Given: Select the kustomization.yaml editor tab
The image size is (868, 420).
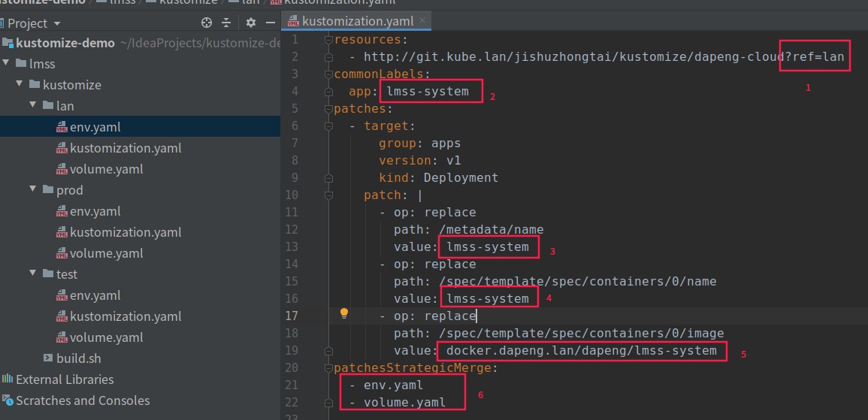Looking at the screenshot, I should (356, 22).
